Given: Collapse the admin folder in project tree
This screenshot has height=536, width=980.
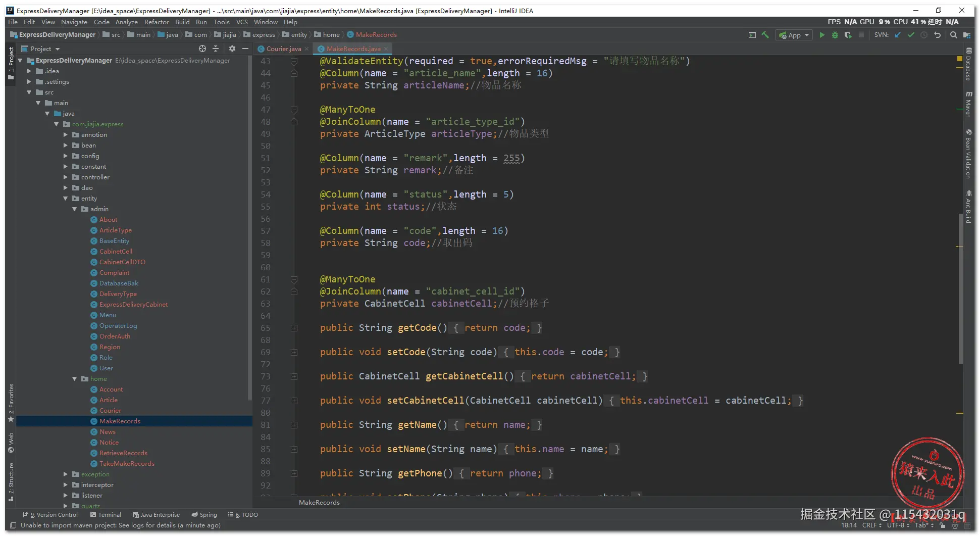Looking at the screenshot, I should [x=75, y=209].
